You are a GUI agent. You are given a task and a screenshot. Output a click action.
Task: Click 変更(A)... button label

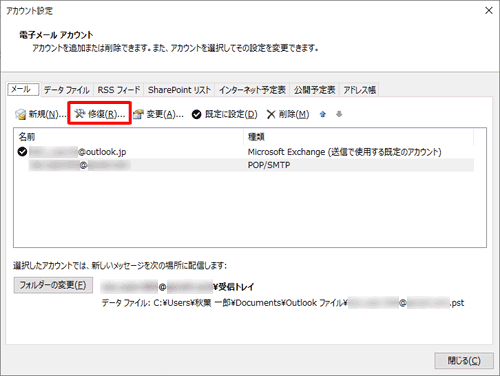pyautogui.click(x=165, y=114)
